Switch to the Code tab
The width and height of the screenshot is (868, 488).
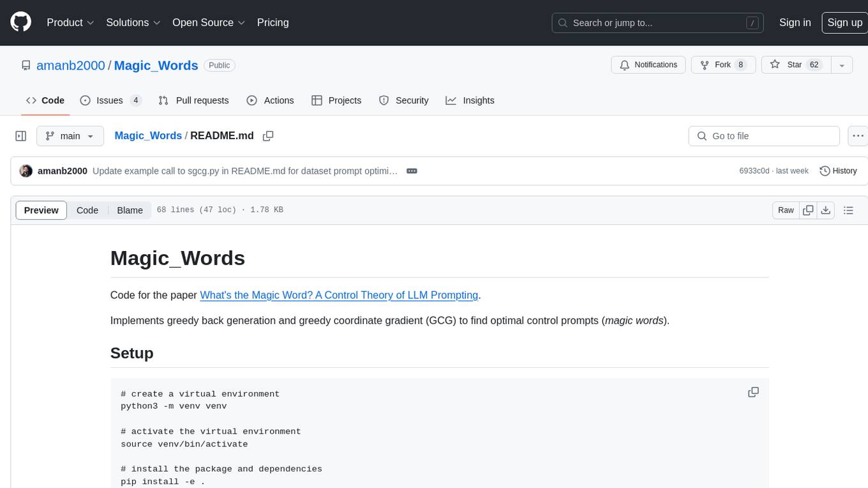(45, 100)
